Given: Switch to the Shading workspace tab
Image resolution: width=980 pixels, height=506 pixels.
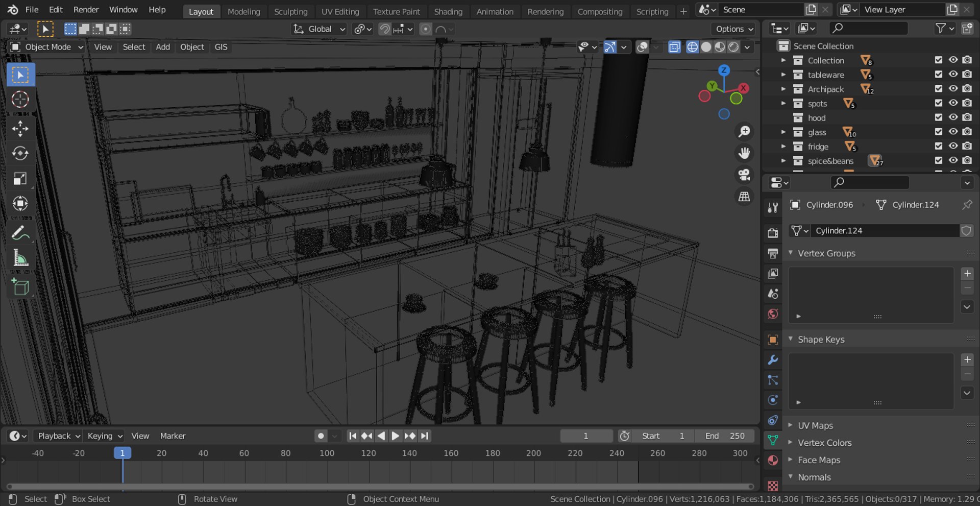Looking at the screenshot, I should click(448, 11).
